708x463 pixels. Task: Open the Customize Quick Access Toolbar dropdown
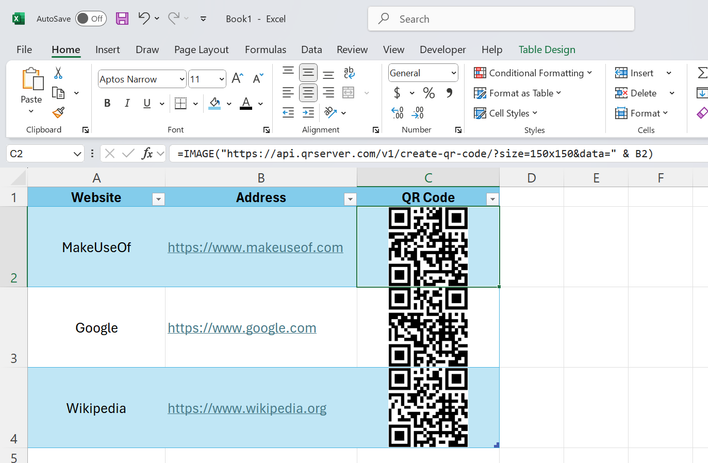pyautogui.click(x=203, y=19)
